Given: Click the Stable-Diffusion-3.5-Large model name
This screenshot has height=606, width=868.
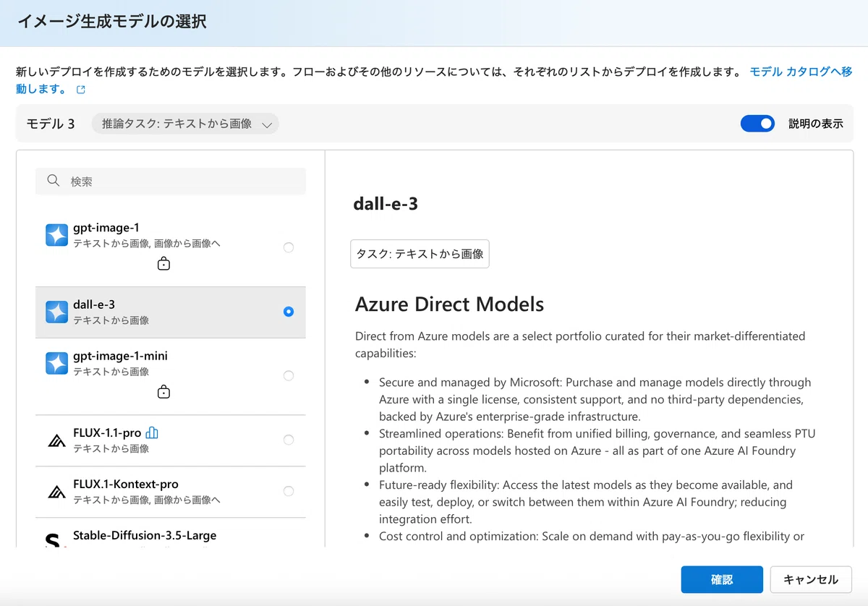Looking at the screenshot, I should [x=145, y=536].
